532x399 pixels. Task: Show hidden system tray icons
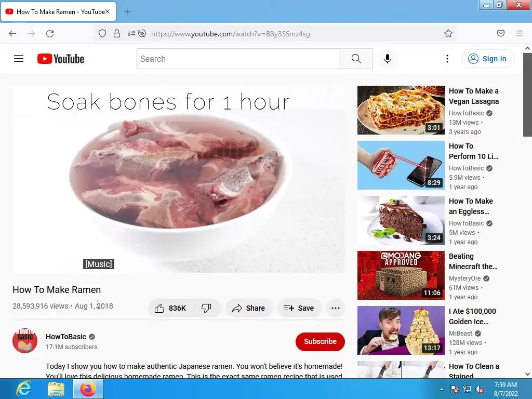point(442,389)
